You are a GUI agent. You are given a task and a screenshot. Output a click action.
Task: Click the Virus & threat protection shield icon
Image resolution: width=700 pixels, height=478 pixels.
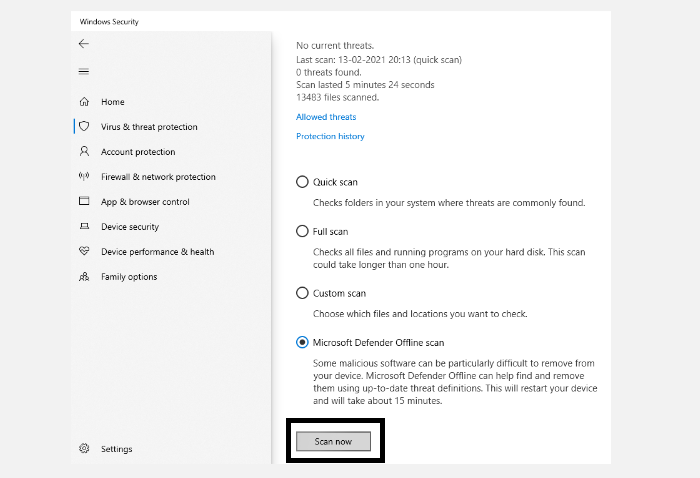point(84,126)
